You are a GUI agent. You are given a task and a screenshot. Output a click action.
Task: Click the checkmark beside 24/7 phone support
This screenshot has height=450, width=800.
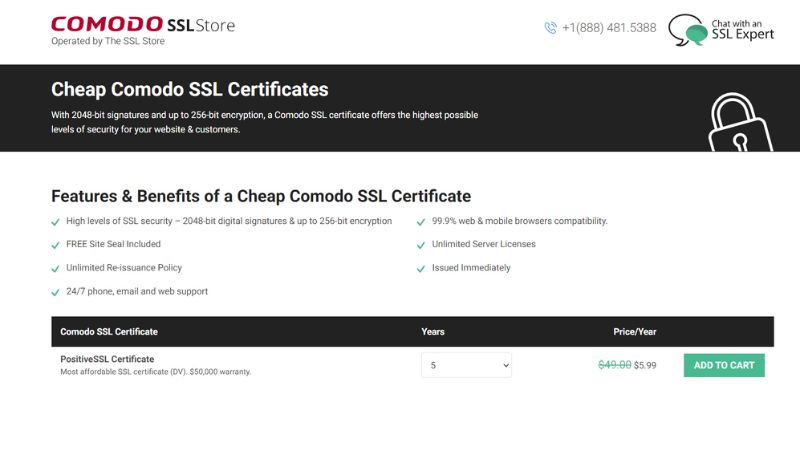(x=55, y=292)
